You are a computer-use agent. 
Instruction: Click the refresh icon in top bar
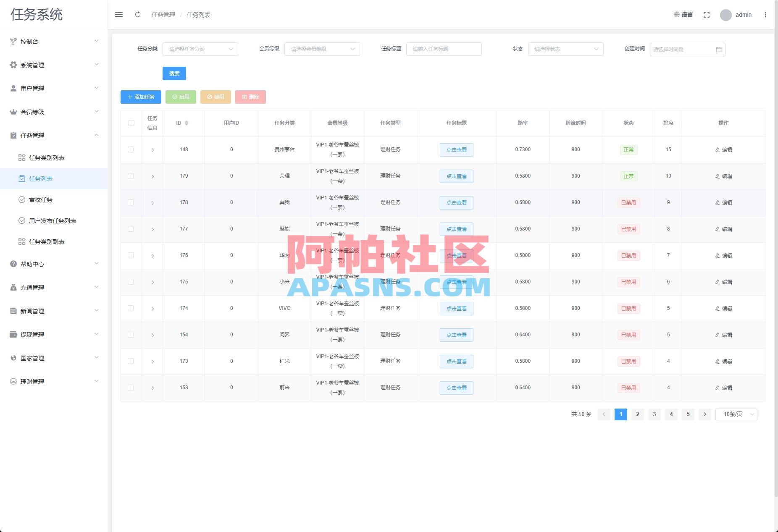click(138, 14)
